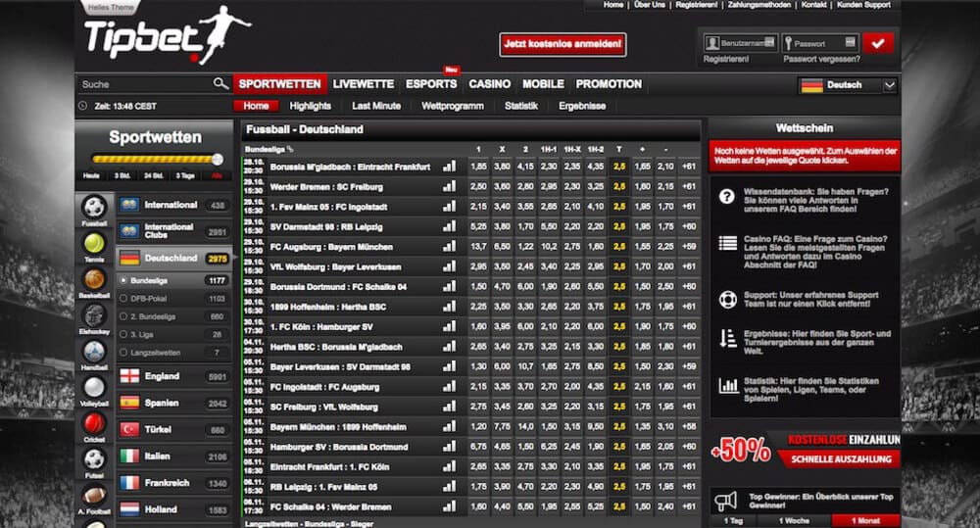The image size is (980, 528).
Task: Click Jetzt kostenlos anmelden button
Action: [x=563, y=44]
